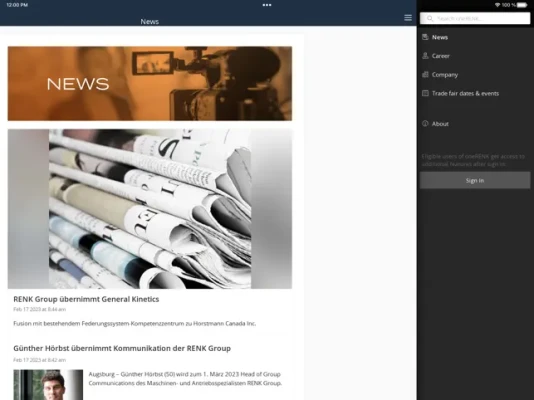Open the hamburger menu icon
Screen dimensions: 534x400
coord(408,18)
